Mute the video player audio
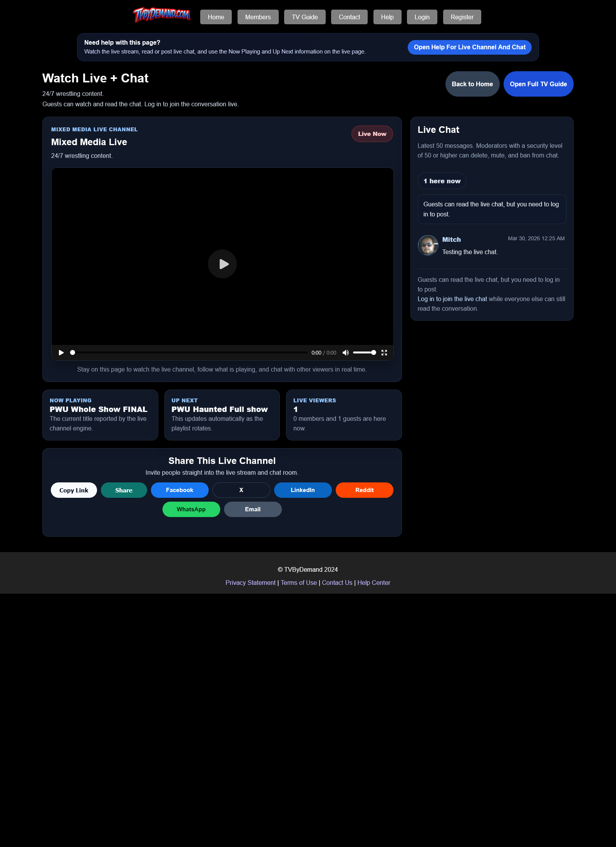The height and width of the screenshot is (847, 616). click(345, 352)
